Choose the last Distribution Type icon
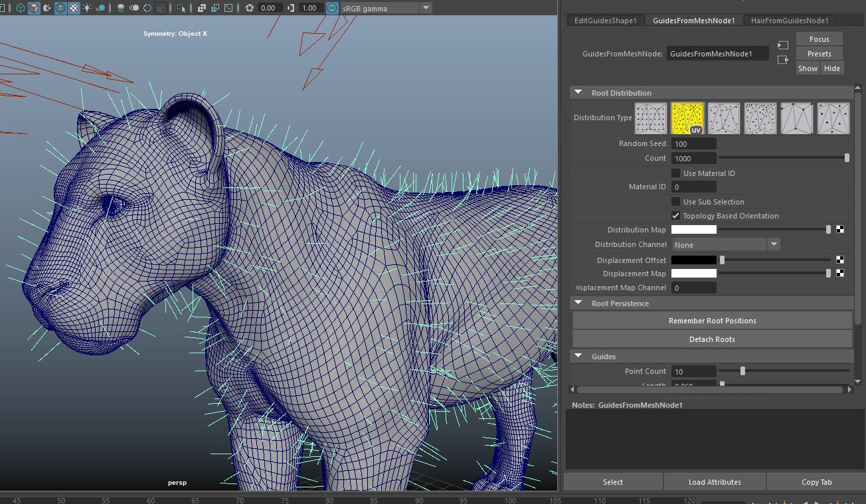Screen dimensions: 866x504 (x=833, y=118)
